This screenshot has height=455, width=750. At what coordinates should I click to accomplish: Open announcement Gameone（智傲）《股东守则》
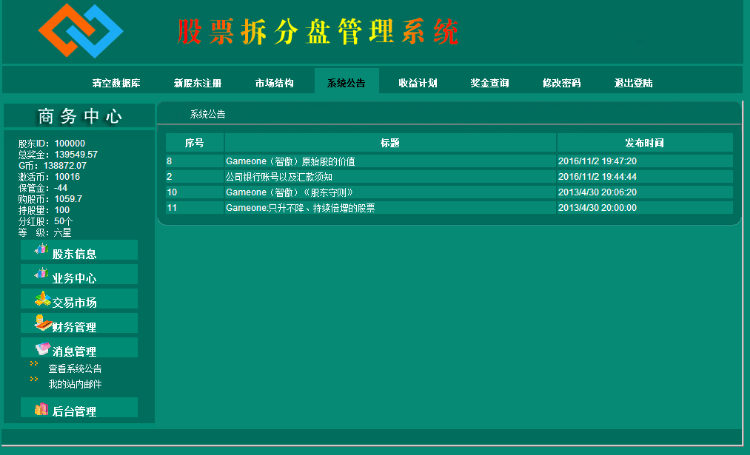(x=290, y=192)
